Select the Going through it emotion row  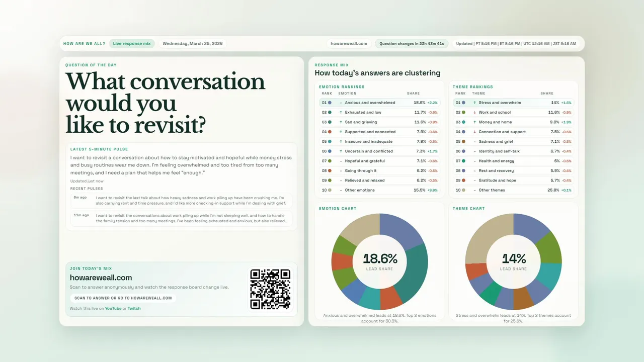(379, 170)
